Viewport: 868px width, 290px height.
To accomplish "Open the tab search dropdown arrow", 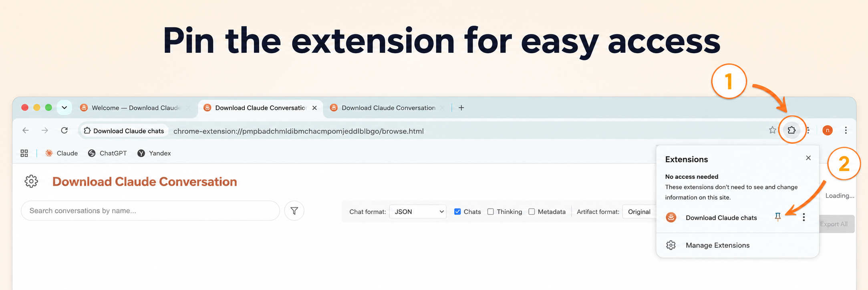I will [64, 108].
